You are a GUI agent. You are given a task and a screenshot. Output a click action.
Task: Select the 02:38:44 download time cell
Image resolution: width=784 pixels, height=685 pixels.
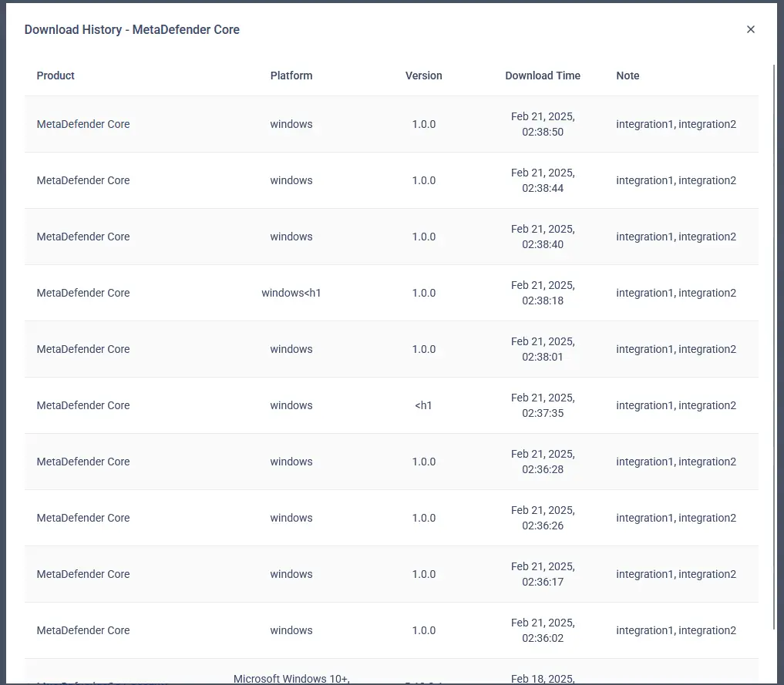[543, 180]
